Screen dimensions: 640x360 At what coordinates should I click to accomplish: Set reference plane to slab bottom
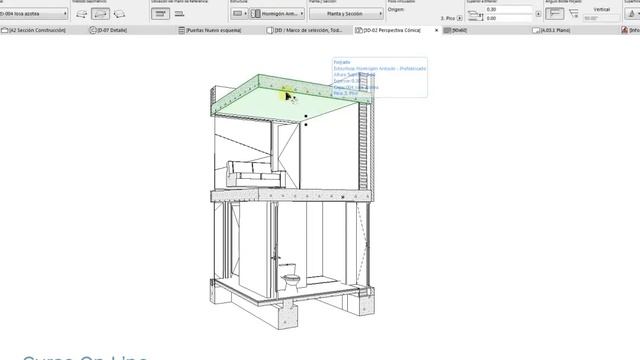tap(179, 14)
